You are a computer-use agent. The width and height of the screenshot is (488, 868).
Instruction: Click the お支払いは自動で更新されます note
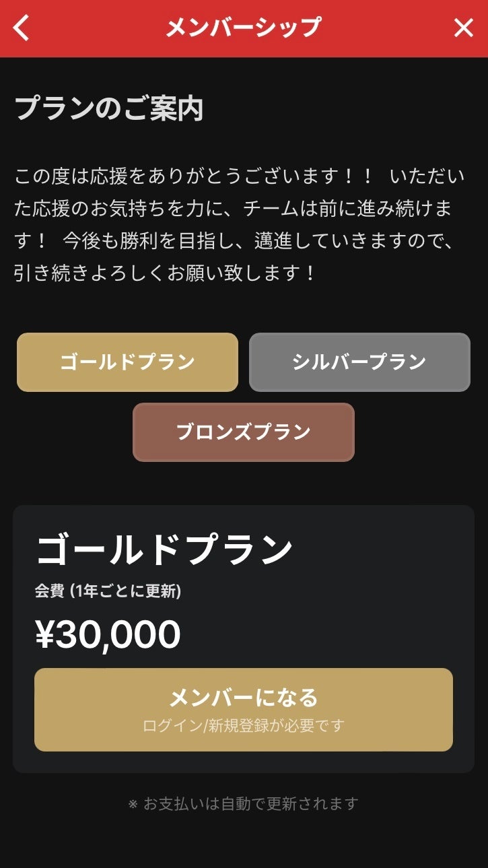(250, 803)
